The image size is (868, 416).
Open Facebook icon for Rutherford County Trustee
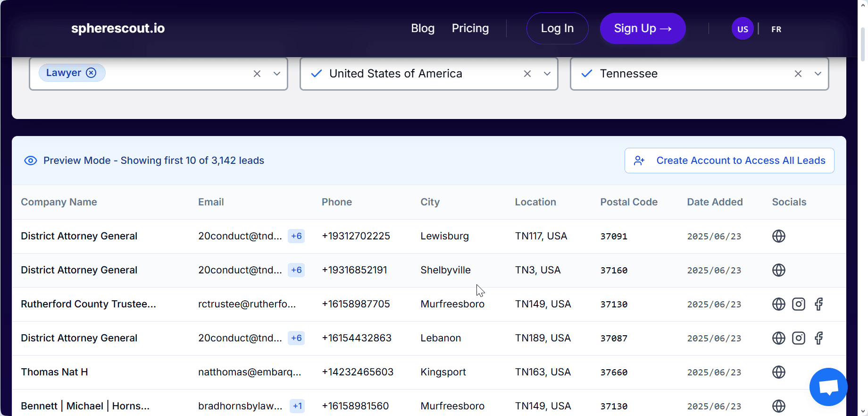pos(818,304)
